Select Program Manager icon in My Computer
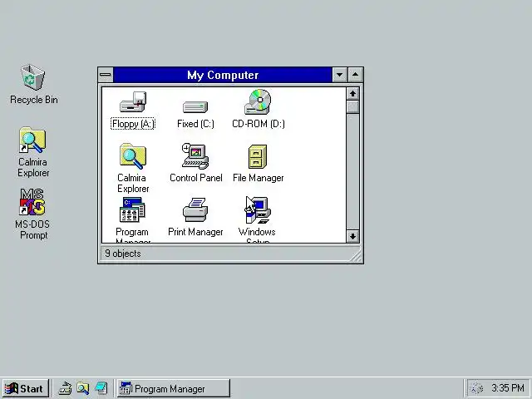The image size is (532, 399). [132, 209]
